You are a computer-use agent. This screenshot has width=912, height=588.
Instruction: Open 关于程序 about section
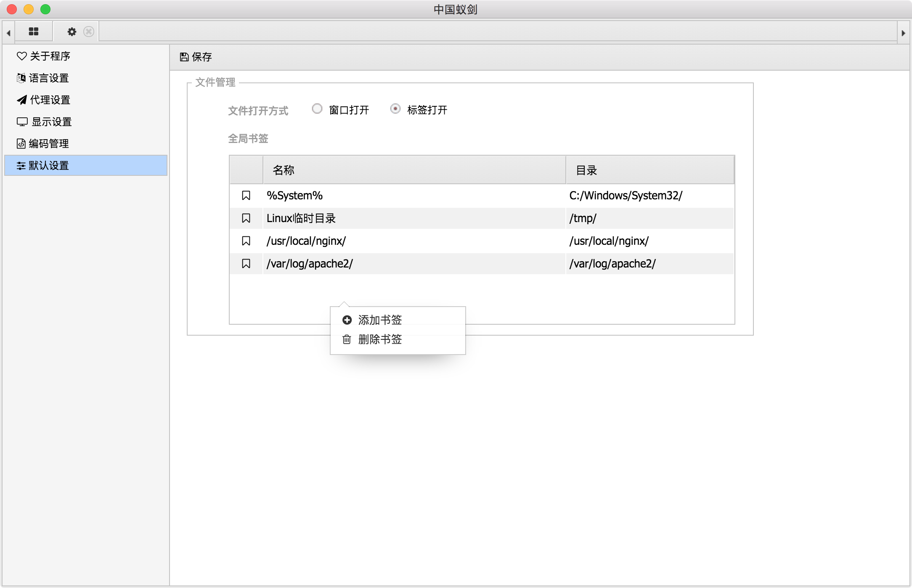[50, 56]
